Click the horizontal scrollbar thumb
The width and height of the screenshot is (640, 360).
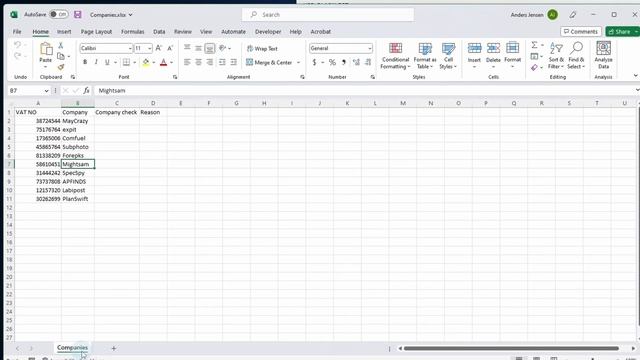click(511, 348)
